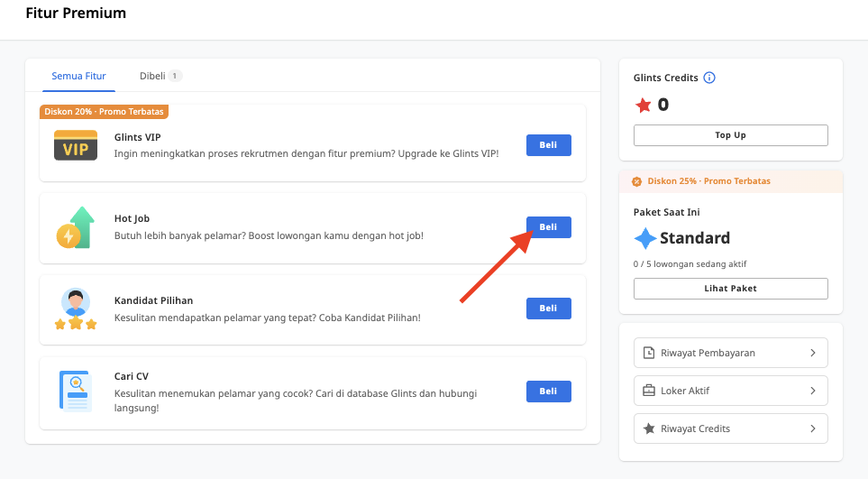
Task: Switch to the Semua Fitur tab
Action: [78, 76]
